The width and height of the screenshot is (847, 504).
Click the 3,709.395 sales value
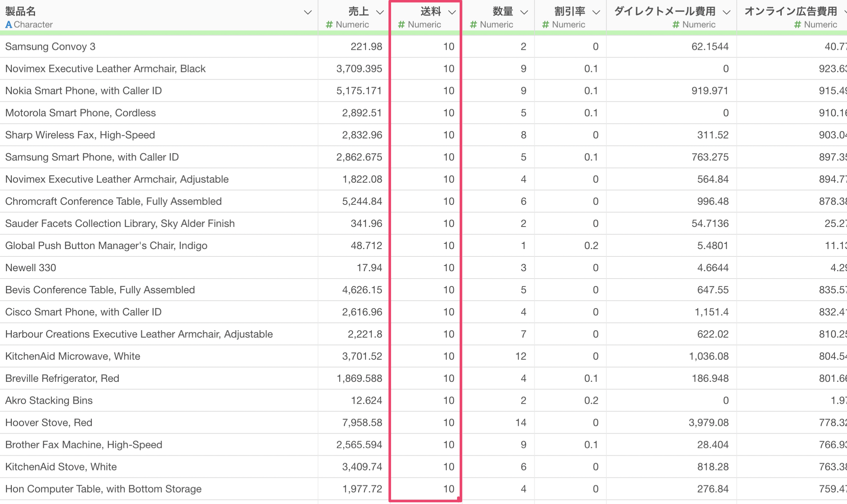coord(359,69)
